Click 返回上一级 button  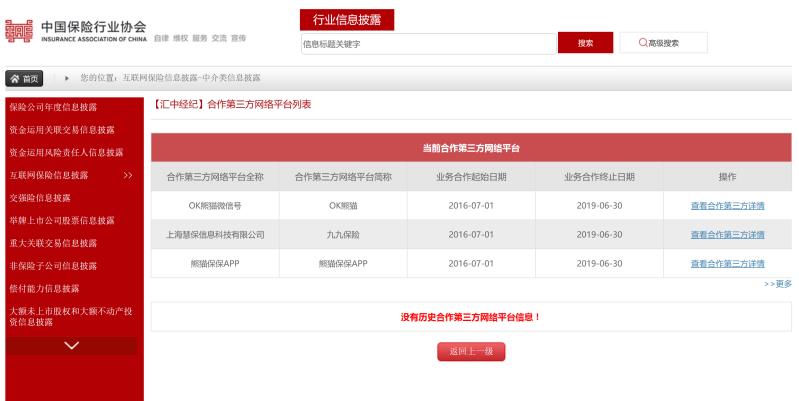(471, 352)
